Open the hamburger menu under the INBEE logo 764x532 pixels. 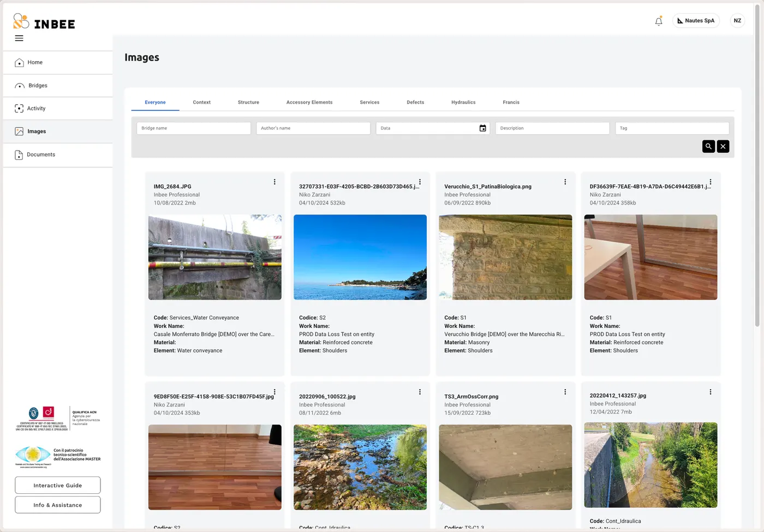pyautogui.click(x=19, y=38)
